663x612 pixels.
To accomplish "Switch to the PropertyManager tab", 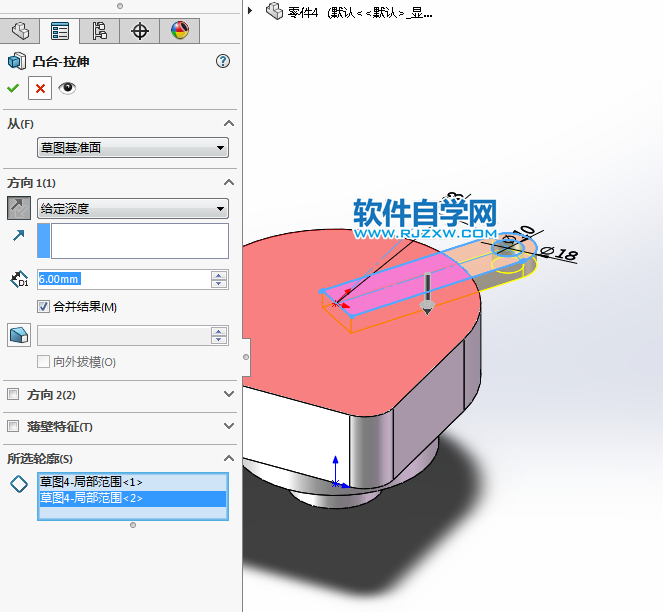I will [x=60, y=31].
